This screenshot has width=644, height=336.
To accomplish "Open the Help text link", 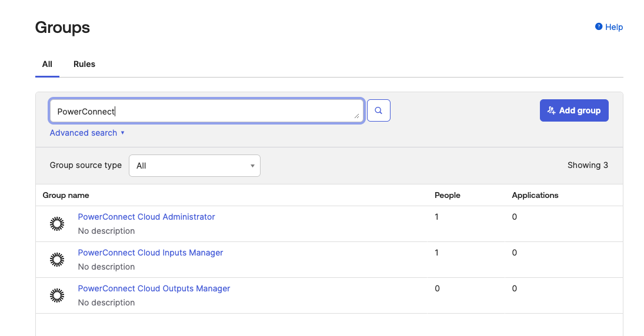I will [x=613, y=27].
